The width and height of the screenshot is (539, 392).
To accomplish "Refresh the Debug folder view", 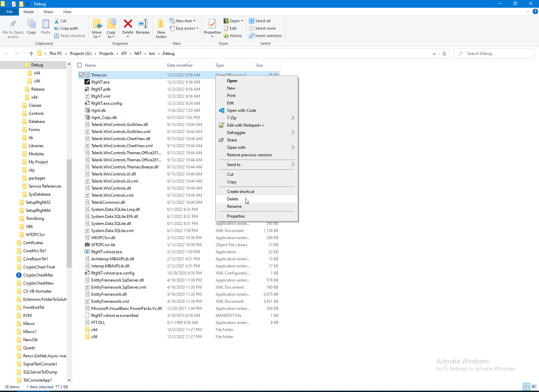I will coord(444,54).
